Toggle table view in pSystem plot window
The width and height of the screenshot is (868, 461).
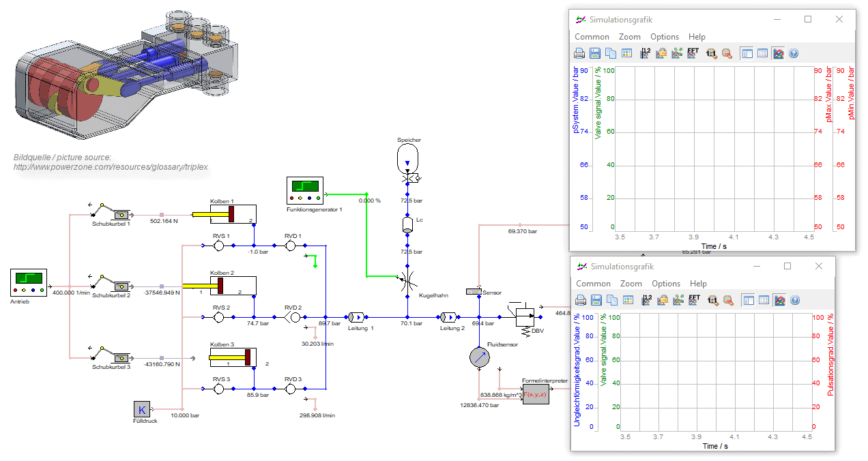(x=762, y=53)
